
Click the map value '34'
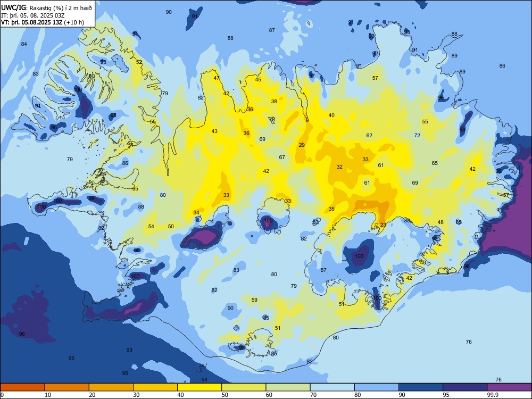coord(196,213)
